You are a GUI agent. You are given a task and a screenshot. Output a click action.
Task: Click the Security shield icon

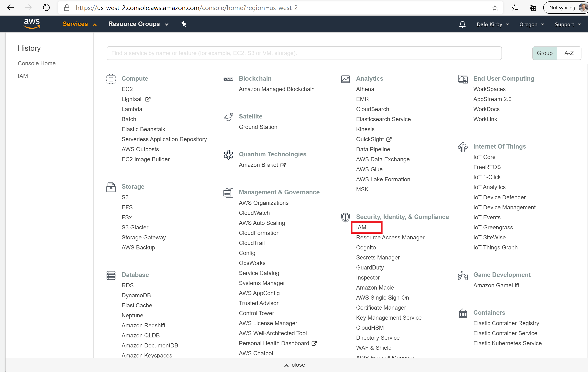[345, 217]
